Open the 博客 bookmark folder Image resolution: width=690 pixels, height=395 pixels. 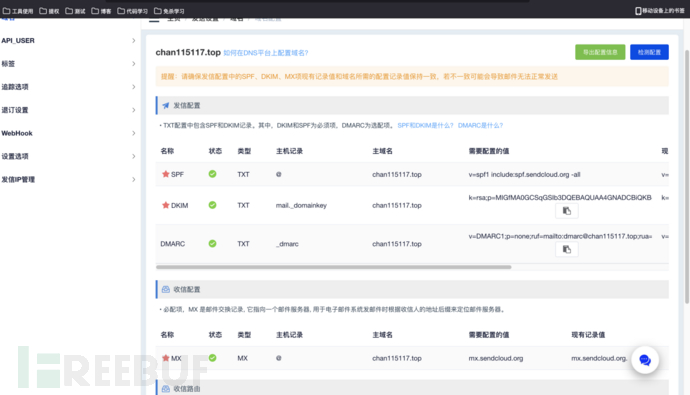101,11
